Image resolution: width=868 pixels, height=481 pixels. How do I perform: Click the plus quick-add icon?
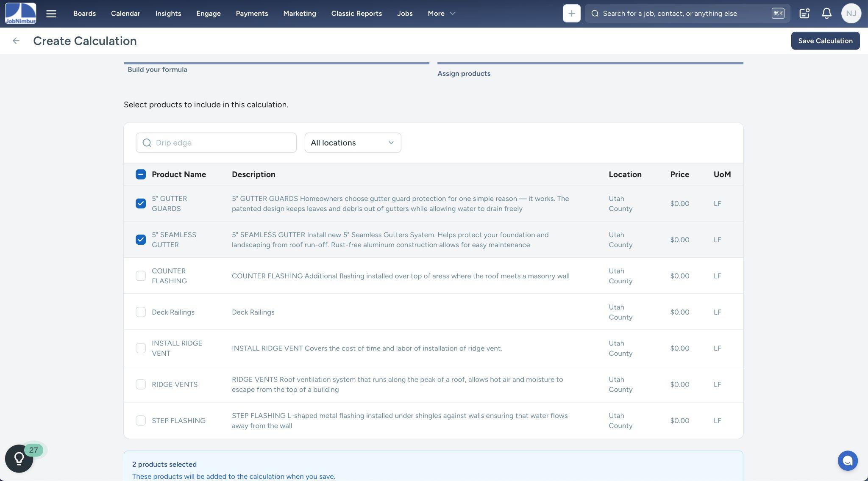(571, 14)
